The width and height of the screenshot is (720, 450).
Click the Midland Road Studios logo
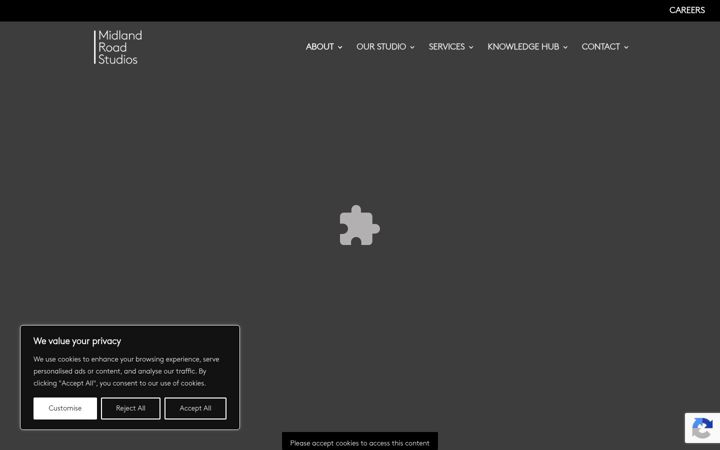[118, 47]
